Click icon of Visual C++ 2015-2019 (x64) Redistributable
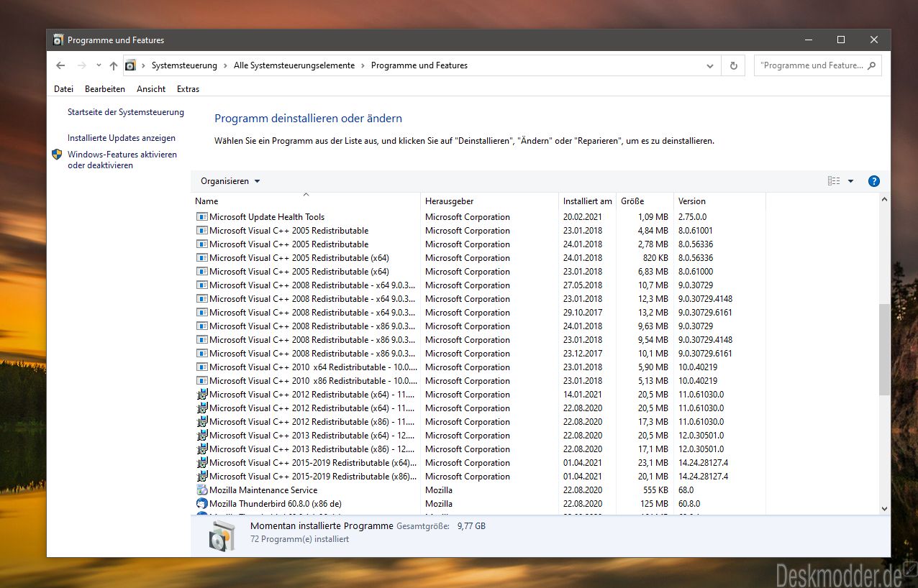Viewport: 918px width, 588px height. point(202,463)
